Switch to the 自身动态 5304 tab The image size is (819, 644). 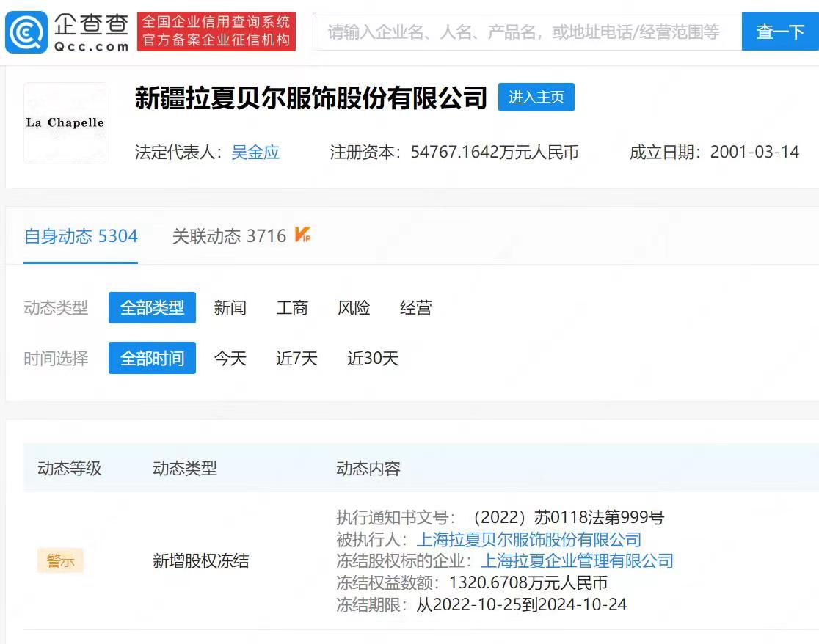[x=81, y=236]
